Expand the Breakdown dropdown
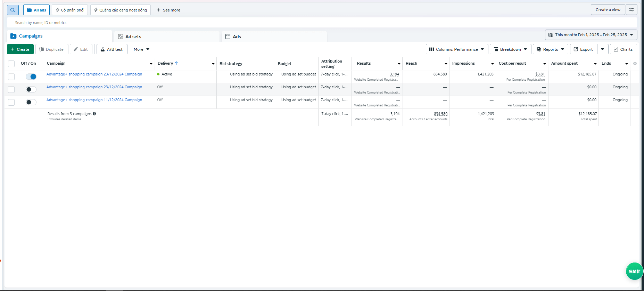The width and height of the screenshot is (644, 291). tap(510, 49)
